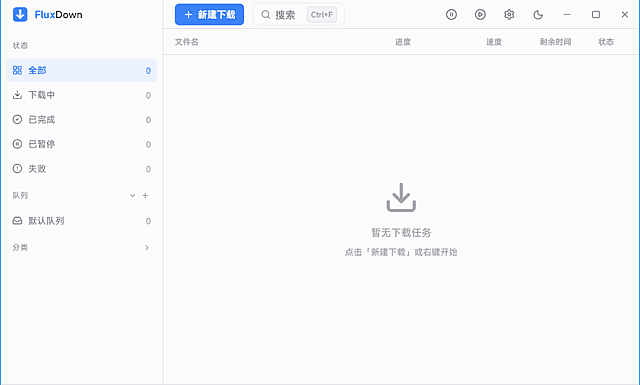The height and width of the screenshot is (385, 640).
Task: Sort by the 进度 column header
Action: pyautogui.click(x=403, y=42)
